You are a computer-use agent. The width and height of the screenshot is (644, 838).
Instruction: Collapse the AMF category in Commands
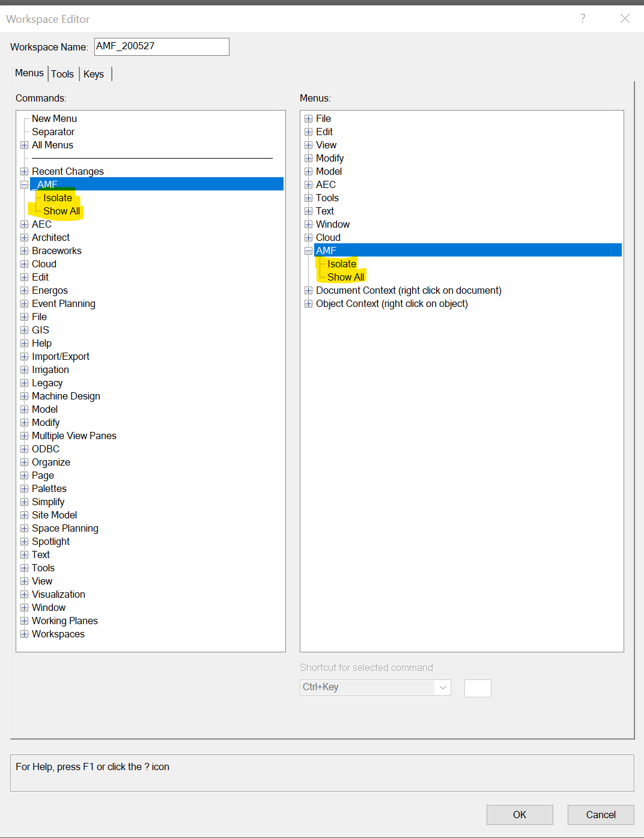tap(25, 185)
